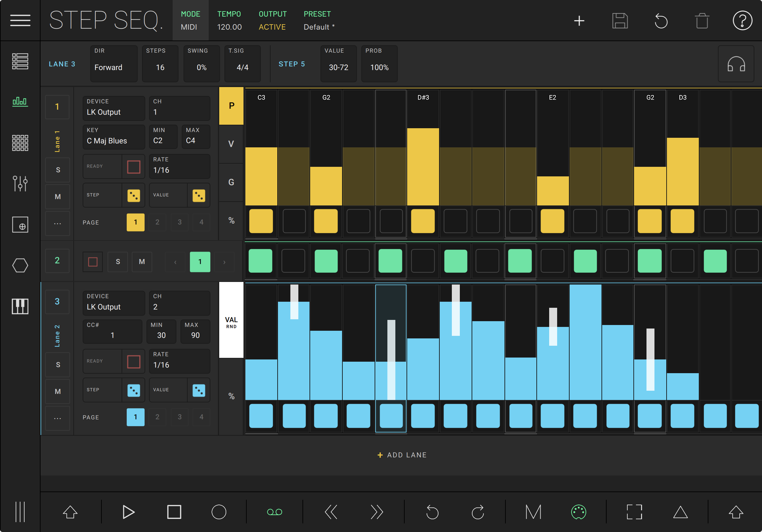Click the vertical bars icon bottom-left
Viewport: 762px width, 532px height.
tap(20, 512)
